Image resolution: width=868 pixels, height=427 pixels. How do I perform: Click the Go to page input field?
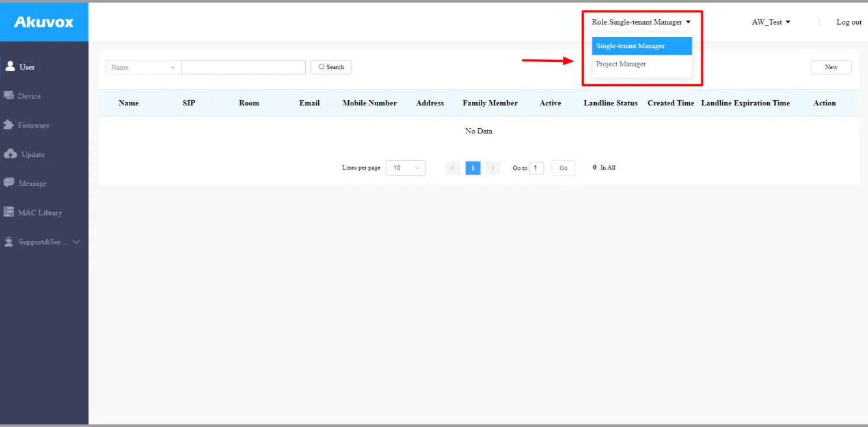point(536,167)
